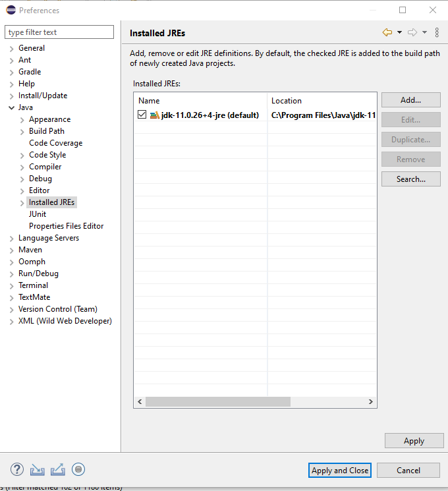Expand the Build Path node
The image size is (448, 491).
tap(22, 132)
